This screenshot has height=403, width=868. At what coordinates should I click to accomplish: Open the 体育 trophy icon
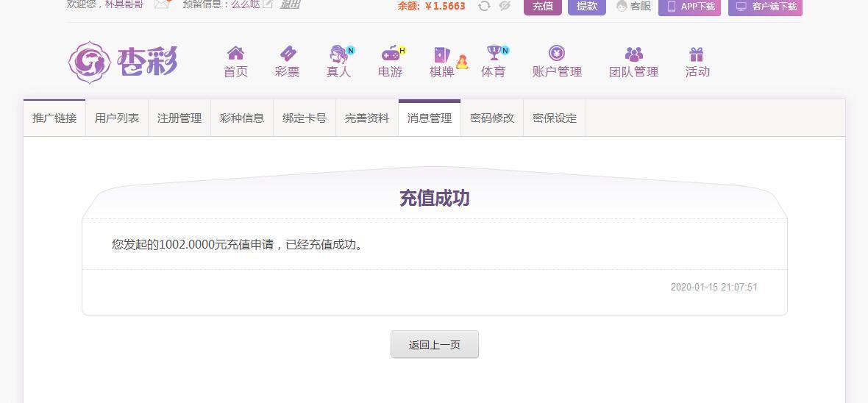tap(494, 53)
